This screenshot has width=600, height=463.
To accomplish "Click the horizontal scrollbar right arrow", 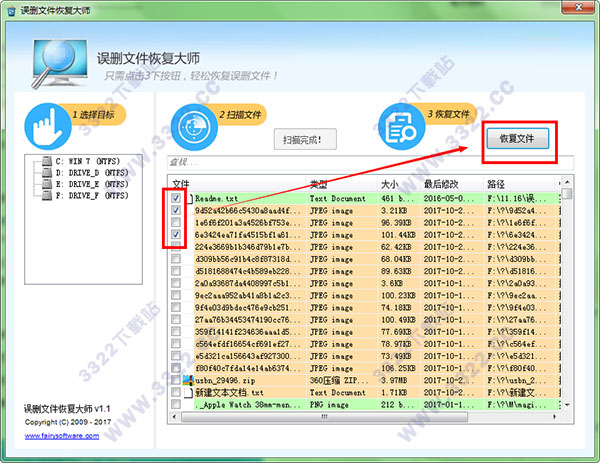I will point(554,417).
